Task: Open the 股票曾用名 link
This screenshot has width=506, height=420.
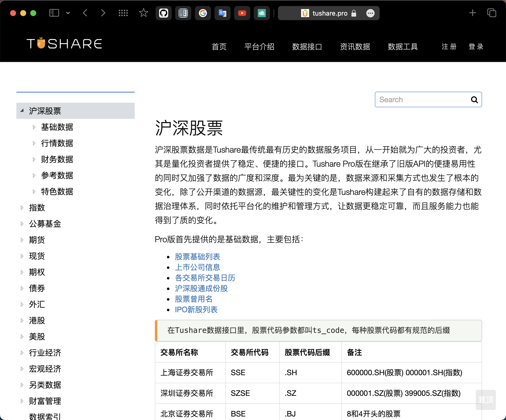Action: (x=194, y=299)
